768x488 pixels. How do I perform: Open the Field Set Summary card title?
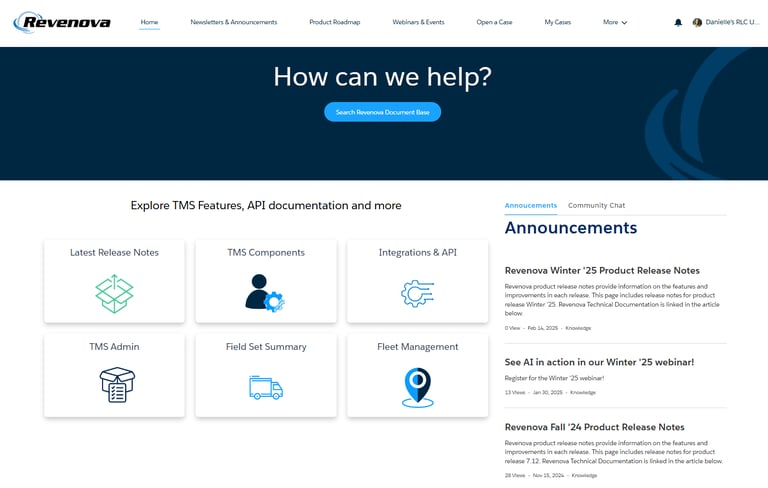point(266,347)
